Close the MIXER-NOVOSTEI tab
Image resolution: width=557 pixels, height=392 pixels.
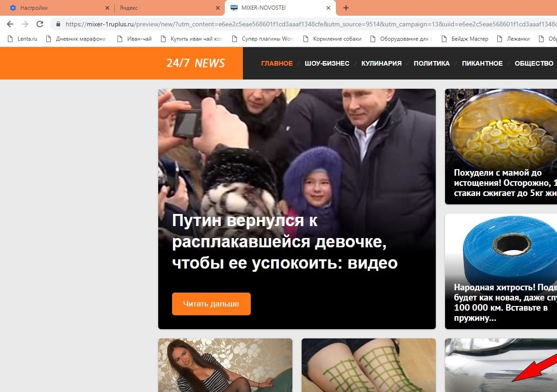pos(328,8)
